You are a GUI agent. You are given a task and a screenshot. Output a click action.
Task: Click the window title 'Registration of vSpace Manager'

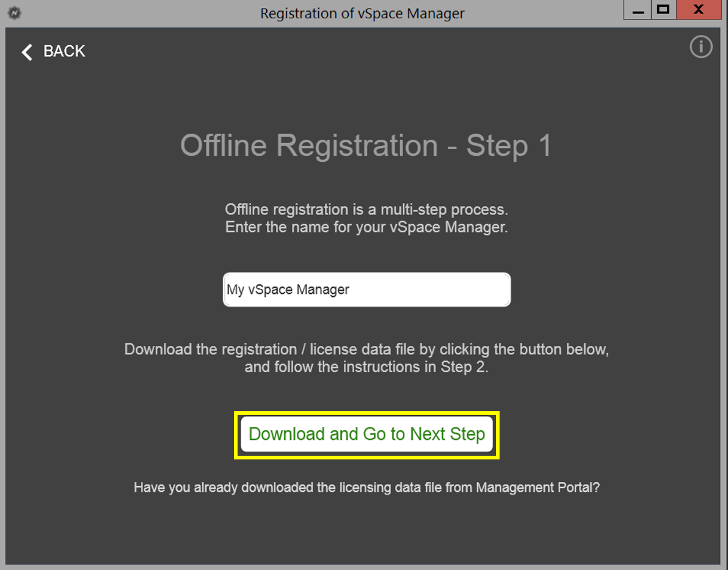point(362,13)
